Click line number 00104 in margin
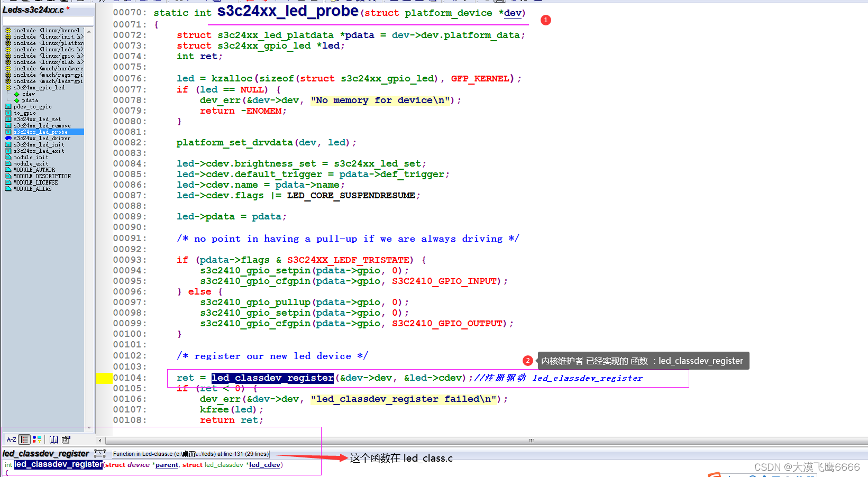 coord(130,378)
